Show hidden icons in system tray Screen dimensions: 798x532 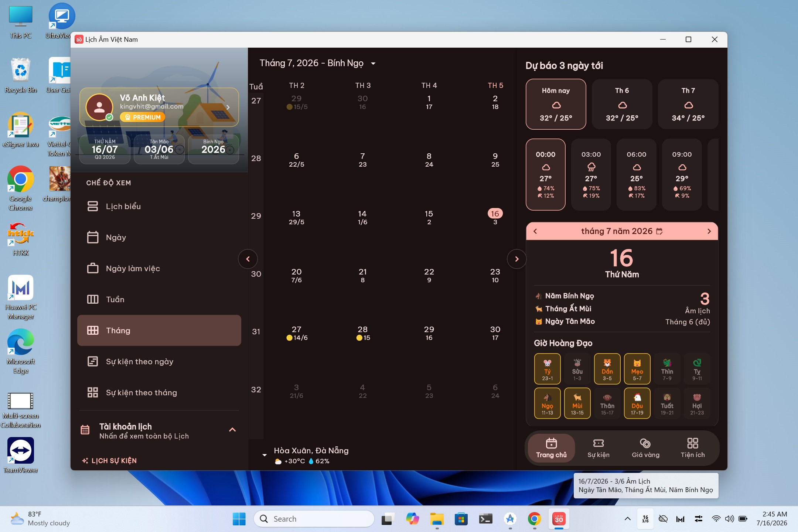point(627,519)
